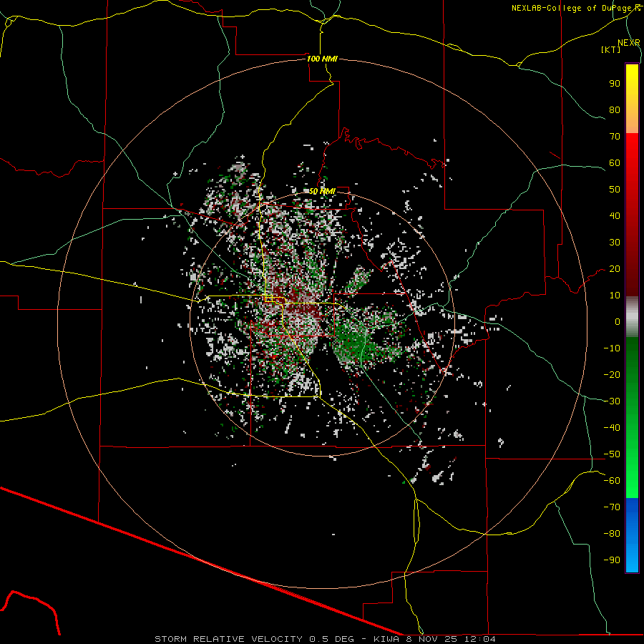Screen dimensions: 644x644
Task: Select the "10" value on velocity scale
Action: click(615, 296)
